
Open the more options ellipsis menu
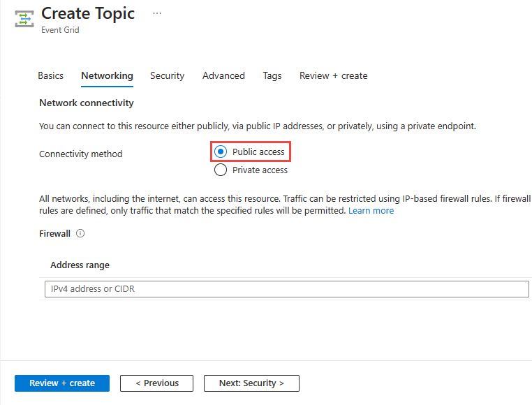[156, 13]
